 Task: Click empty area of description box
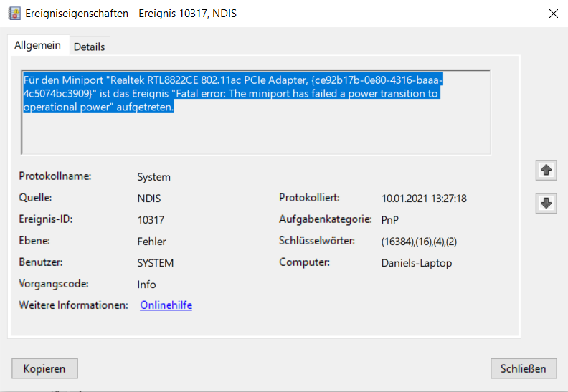tap(287, 136)
